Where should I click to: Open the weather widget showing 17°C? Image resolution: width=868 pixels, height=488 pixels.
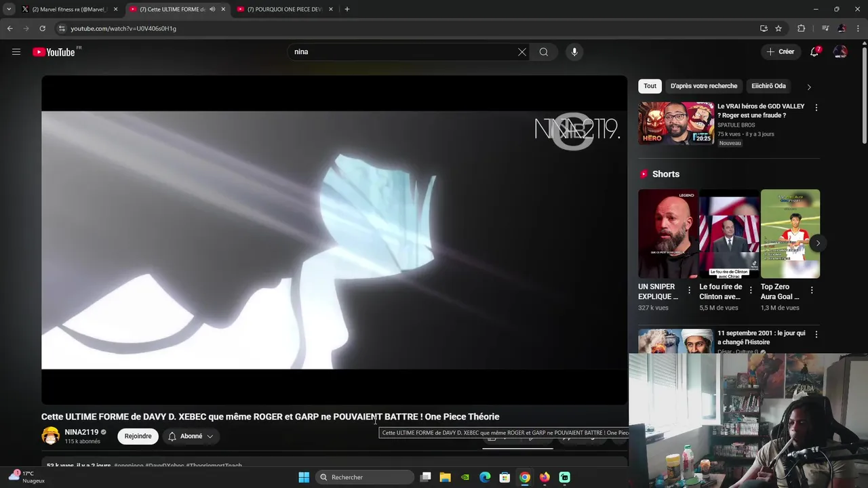coord(27,476)
